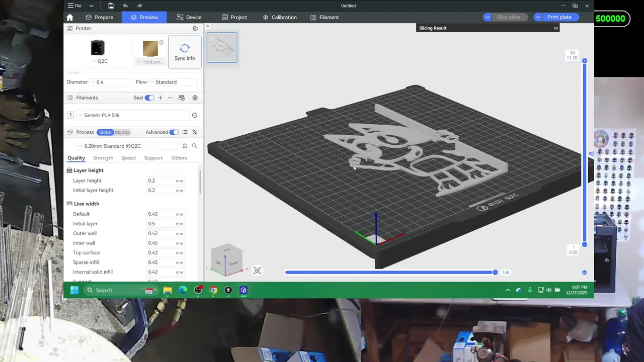Select the Objects process mode

(122, 132)
